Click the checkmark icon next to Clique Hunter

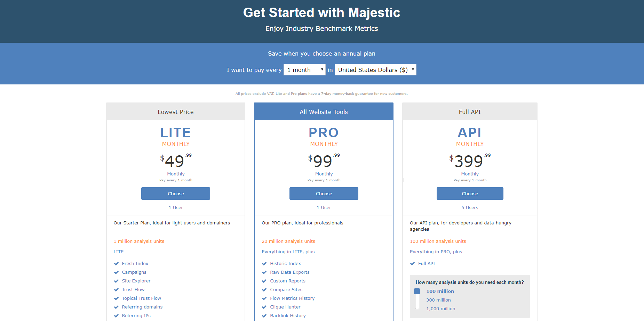tap(264, 307)
